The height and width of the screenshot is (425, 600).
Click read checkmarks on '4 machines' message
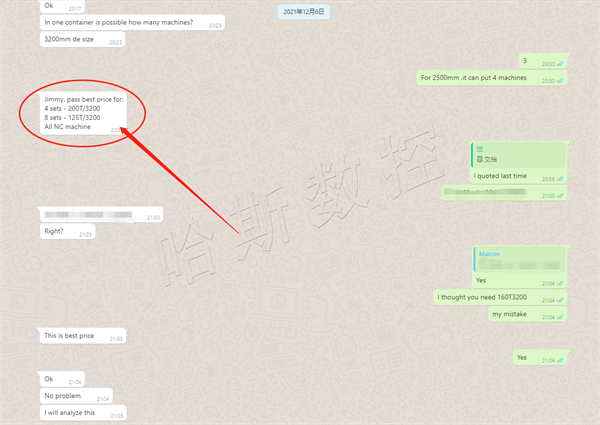pyautogui.click(x=560, y=81)
